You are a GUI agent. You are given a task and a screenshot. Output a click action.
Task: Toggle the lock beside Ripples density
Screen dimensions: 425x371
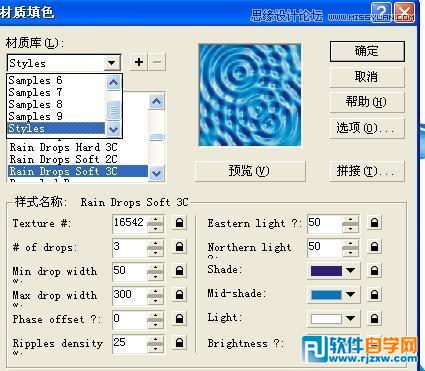tap(179, 343)
